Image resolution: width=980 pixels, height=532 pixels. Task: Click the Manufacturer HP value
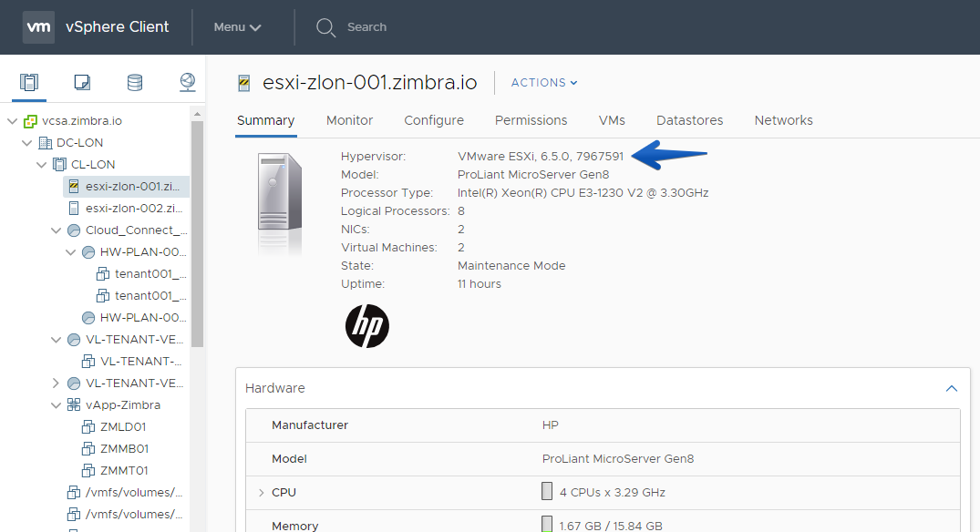click(x=550, y=425)
